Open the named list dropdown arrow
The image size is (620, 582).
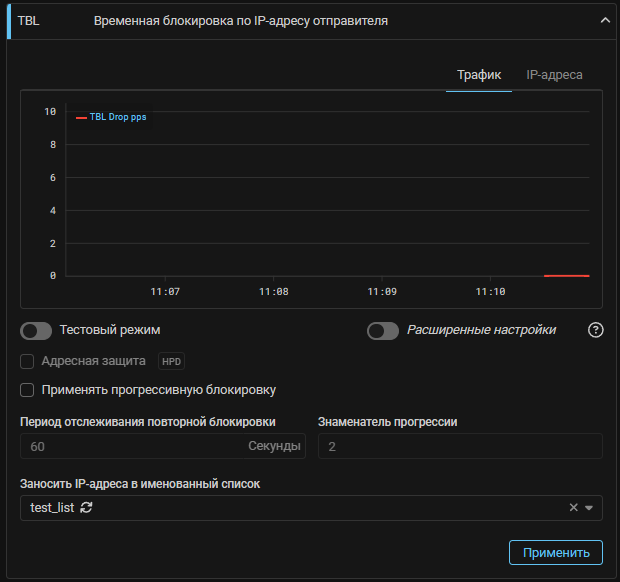point(589,508)
